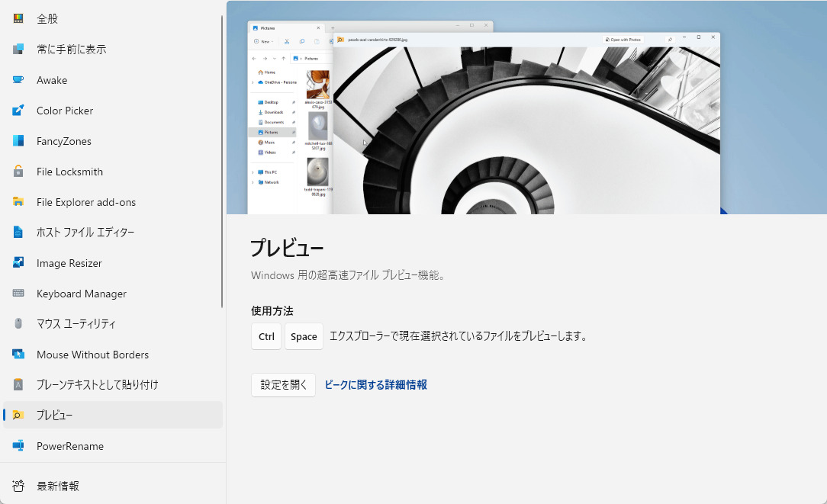
Task: Click the Color Picker eyedropper icon
Action: [18, 111]
